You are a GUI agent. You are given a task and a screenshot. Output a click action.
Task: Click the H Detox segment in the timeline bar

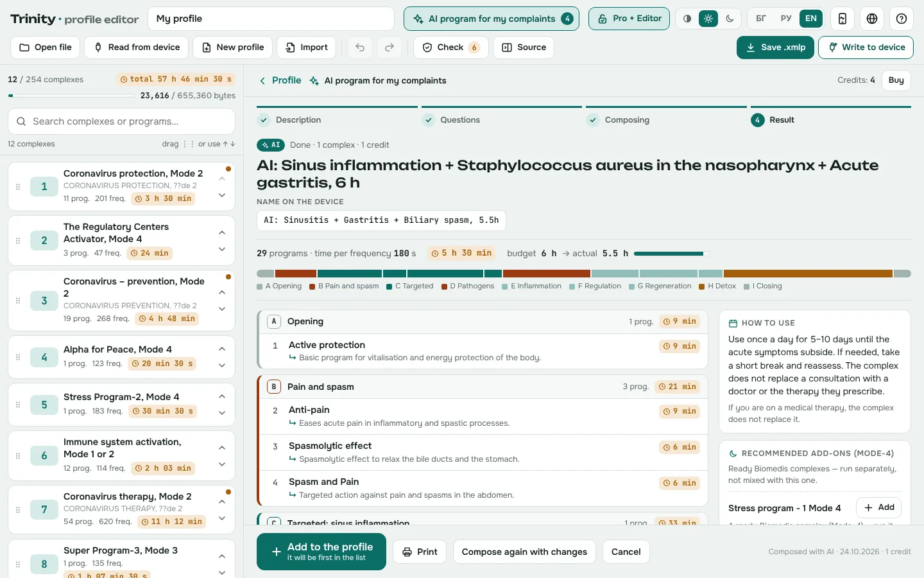(x=808, y=274)
